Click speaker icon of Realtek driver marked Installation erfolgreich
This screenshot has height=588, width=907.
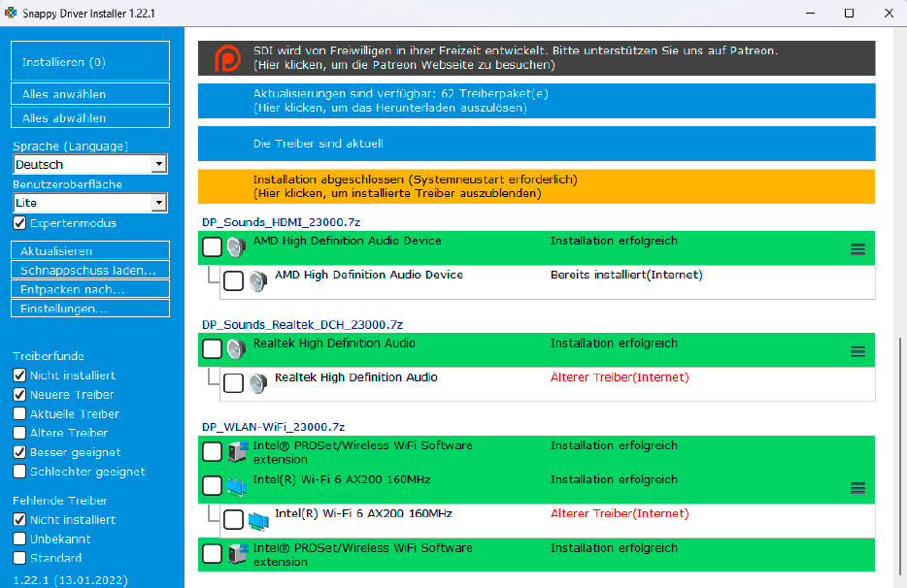[x=236, y=349]
